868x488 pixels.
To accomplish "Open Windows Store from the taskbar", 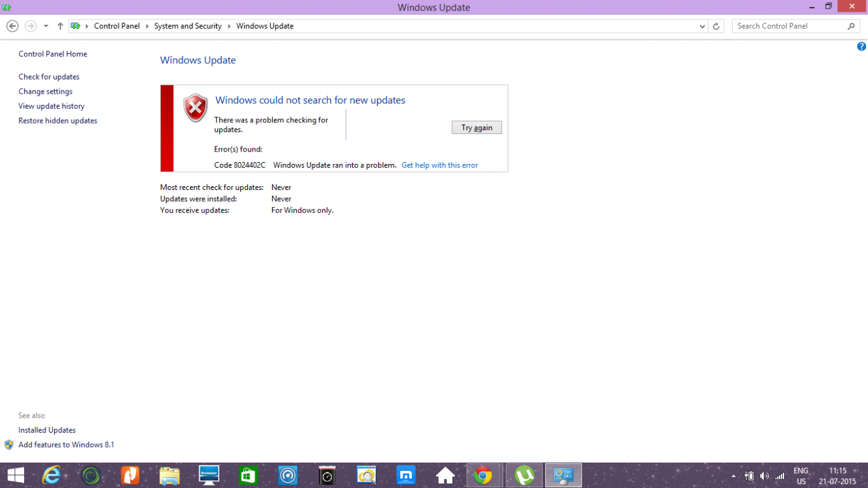I will 249,476.
